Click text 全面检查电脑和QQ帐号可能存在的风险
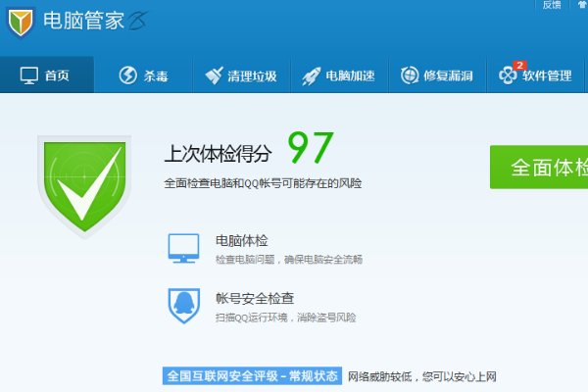The image size is (588, 392). [263, 183]
